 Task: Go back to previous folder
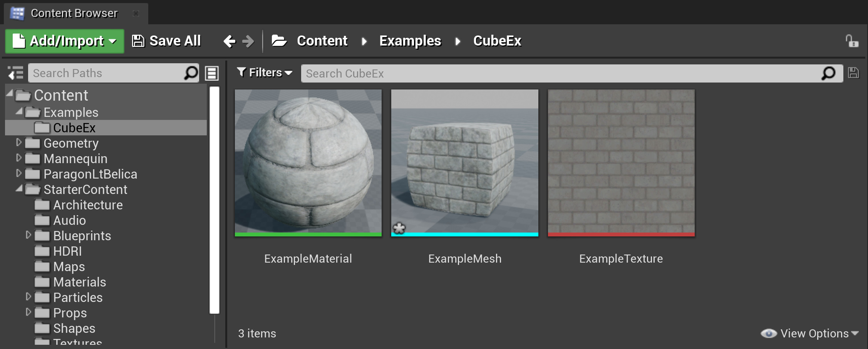coord(230,41)
